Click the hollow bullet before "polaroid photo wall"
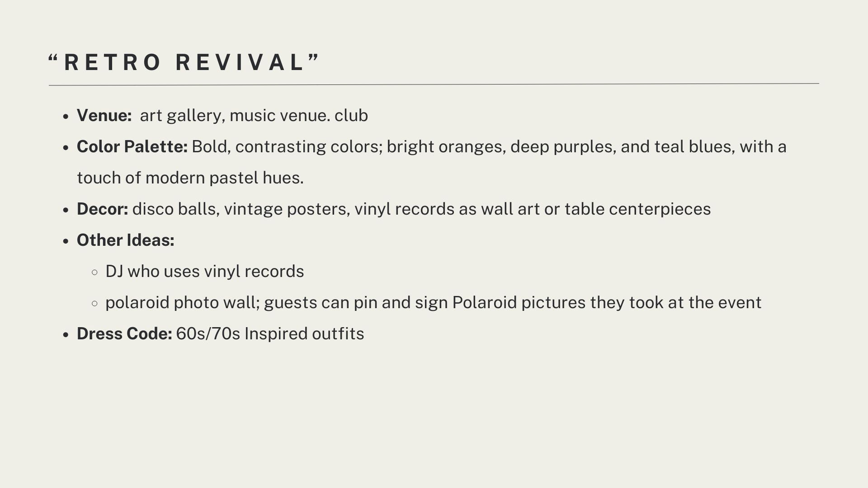 click(94, 304)
